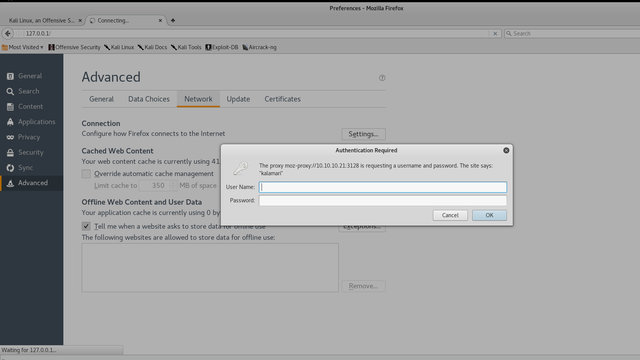Enable Override automatic cache management
The height and width of the screenshot is (360, 640).
click(86, 174)
